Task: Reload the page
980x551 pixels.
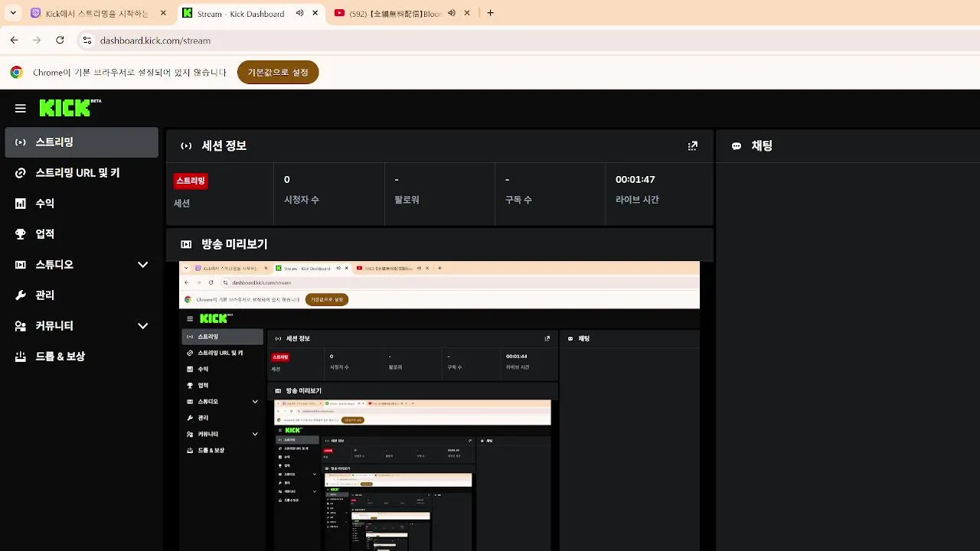Action: [x=60, y=41]
